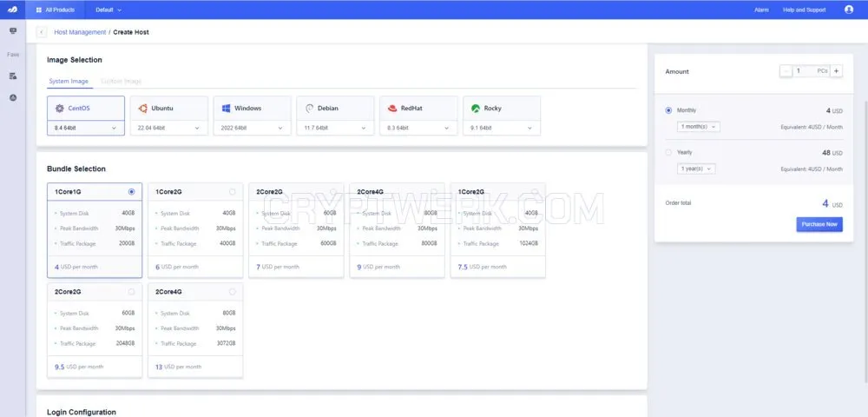The height and width of the screenshot is (417, 868).
Task: Click the 48 USD yearly price
Action: click(x=832, y=153)
